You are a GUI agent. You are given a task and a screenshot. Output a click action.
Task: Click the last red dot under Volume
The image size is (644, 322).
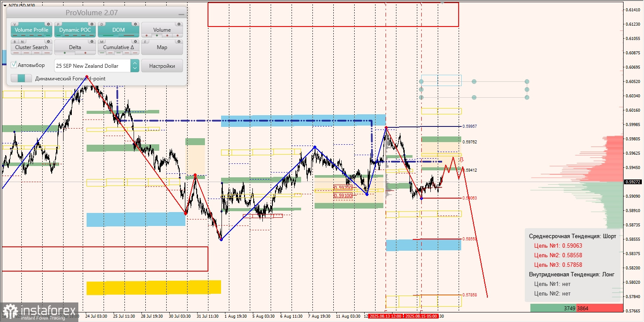point(178,35)
